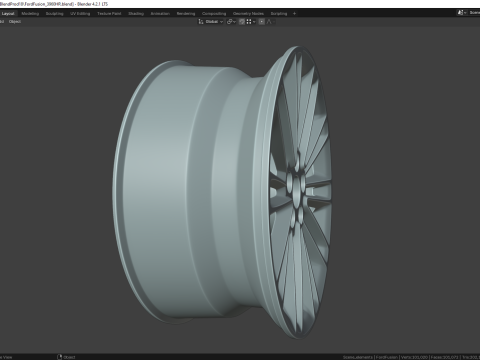Open the Texture Paint workspace
Viewport: 480px width, 360px height.
pyautogui.click(x=109, y=14)
